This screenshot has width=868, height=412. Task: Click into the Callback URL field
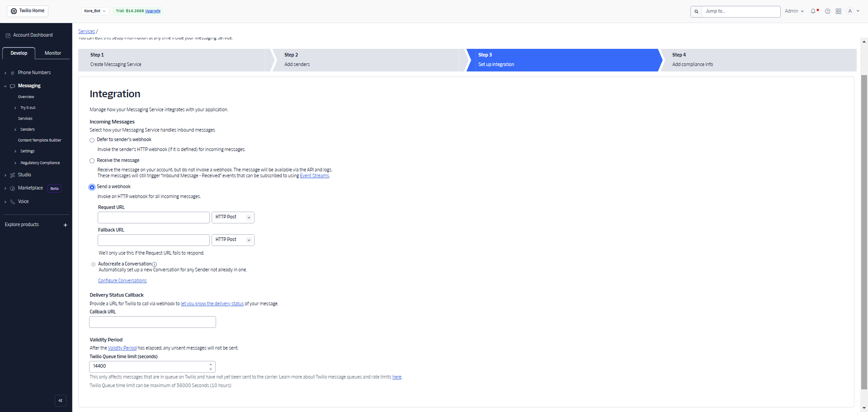(x=152, y=322)
